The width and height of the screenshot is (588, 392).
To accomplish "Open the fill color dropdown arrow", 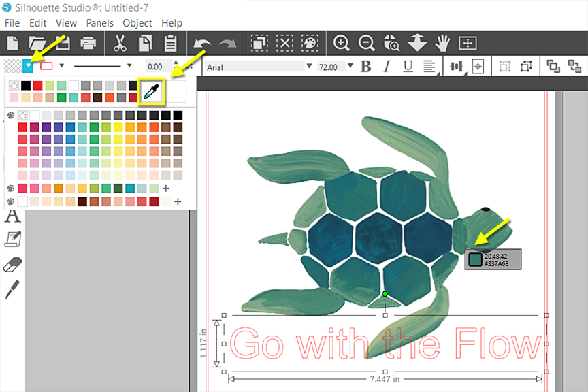I will (28, 66).
